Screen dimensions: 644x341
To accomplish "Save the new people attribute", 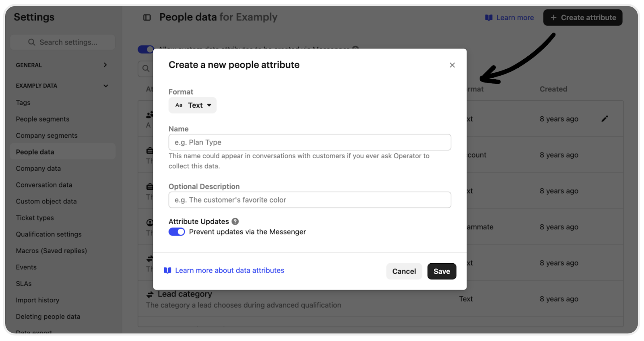I will [x=441, y=271].
